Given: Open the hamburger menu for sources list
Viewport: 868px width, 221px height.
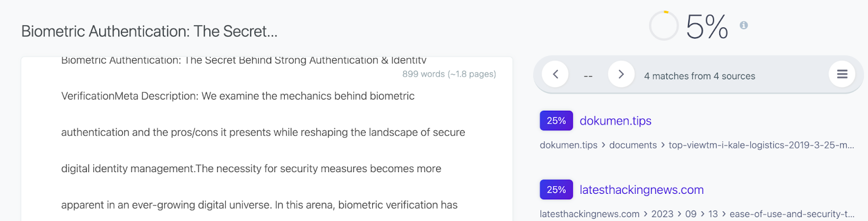Looking at the screenshot, I should point(842,74).
